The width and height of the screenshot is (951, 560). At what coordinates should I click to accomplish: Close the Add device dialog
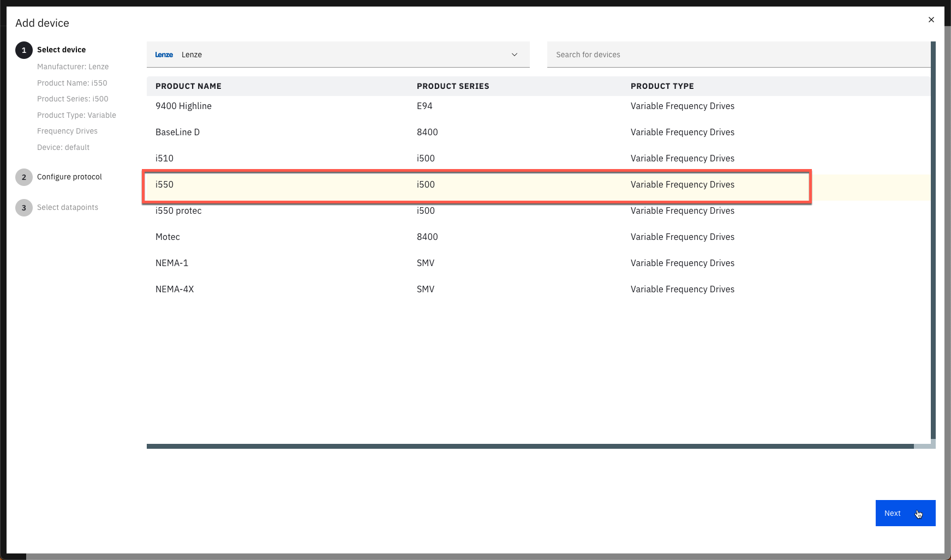931,20
